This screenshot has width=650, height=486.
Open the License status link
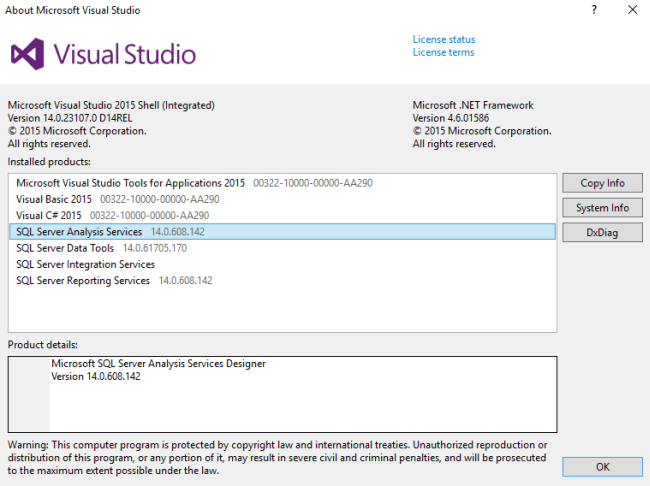pyautogui.click(x=444, y=39)
